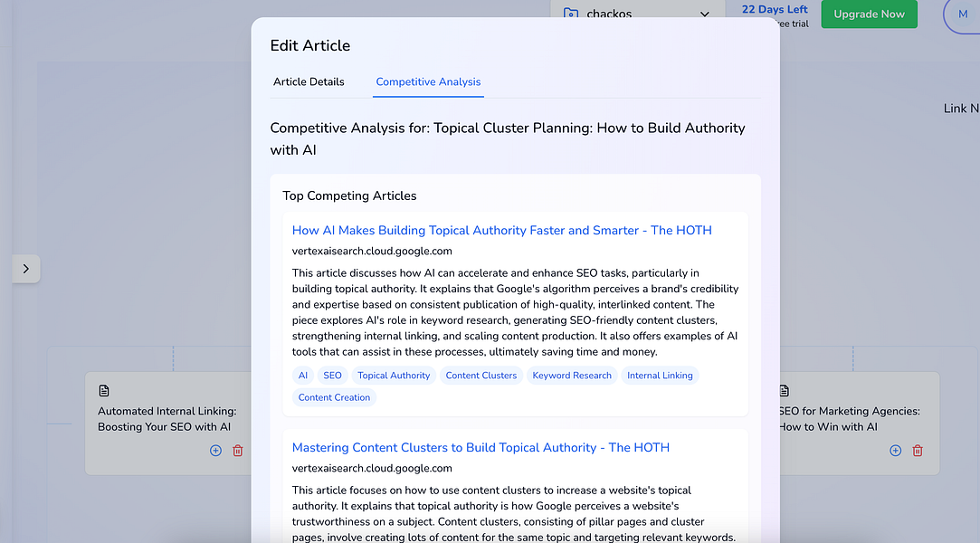Click the SEO tag

click(x=332, y=376)
